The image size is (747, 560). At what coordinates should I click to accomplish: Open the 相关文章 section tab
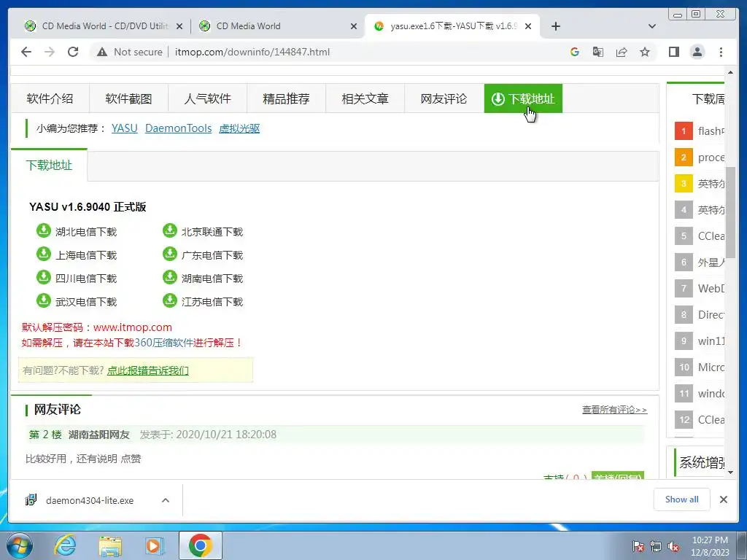pos(365,98)
